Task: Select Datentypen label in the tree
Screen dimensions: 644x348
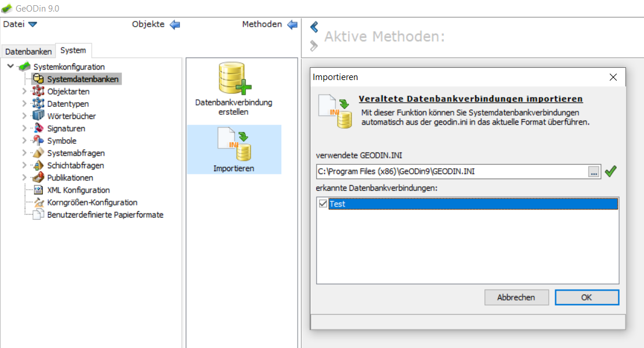Action: [x=68, y=103]
